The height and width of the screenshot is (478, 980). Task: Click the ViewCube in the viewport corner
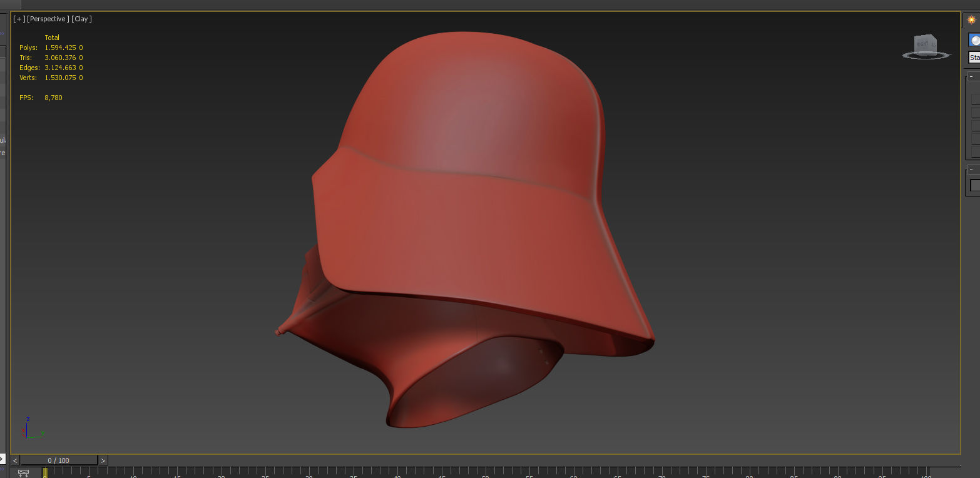926,47
